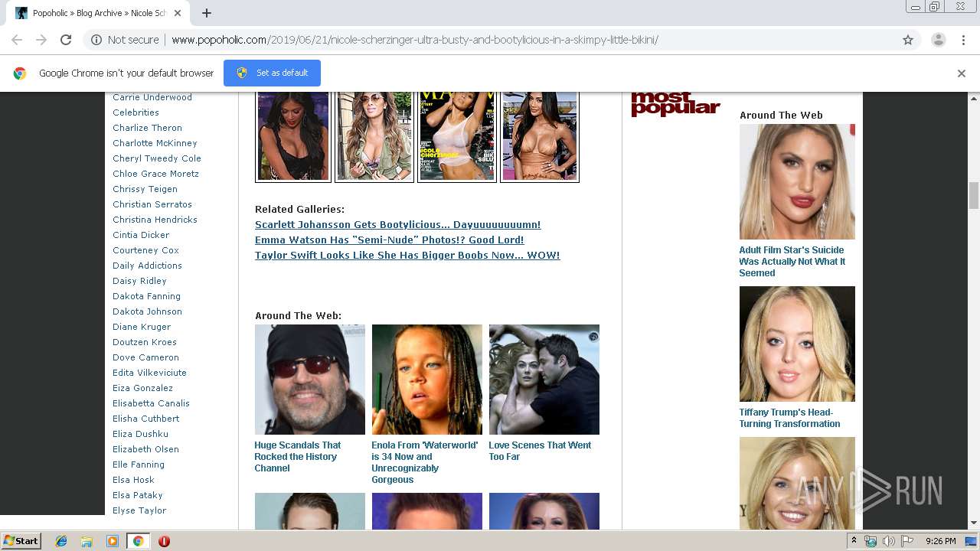Open Christian Serratos category link
Image resolution: width=980 pixels, height=551 pixels.
pos(152,204)
